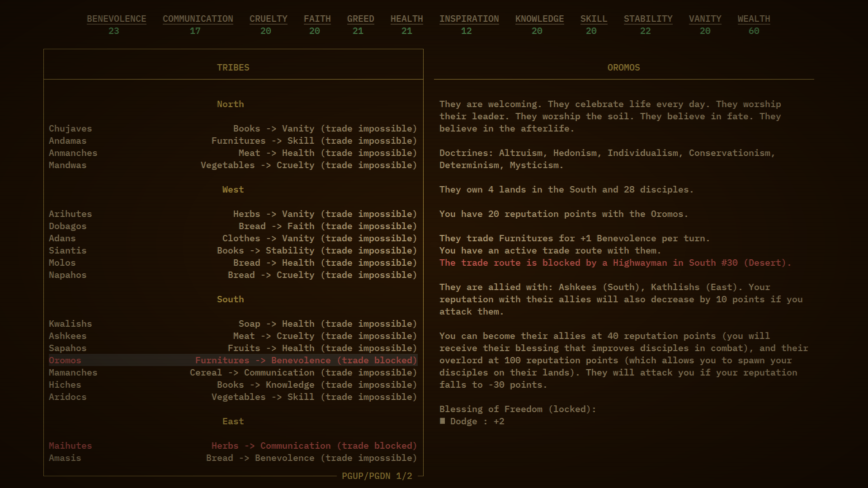Click the Napahos Bread to Cruelty row
868x488 pixels.
coord(233,275)
